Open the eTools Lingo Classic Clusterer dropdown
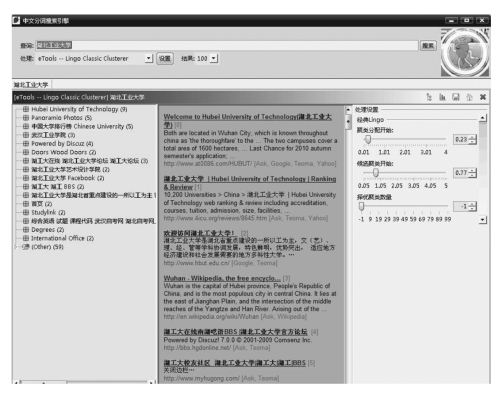The height and width of the screenshot is (393, 501). tap(149, 58)
